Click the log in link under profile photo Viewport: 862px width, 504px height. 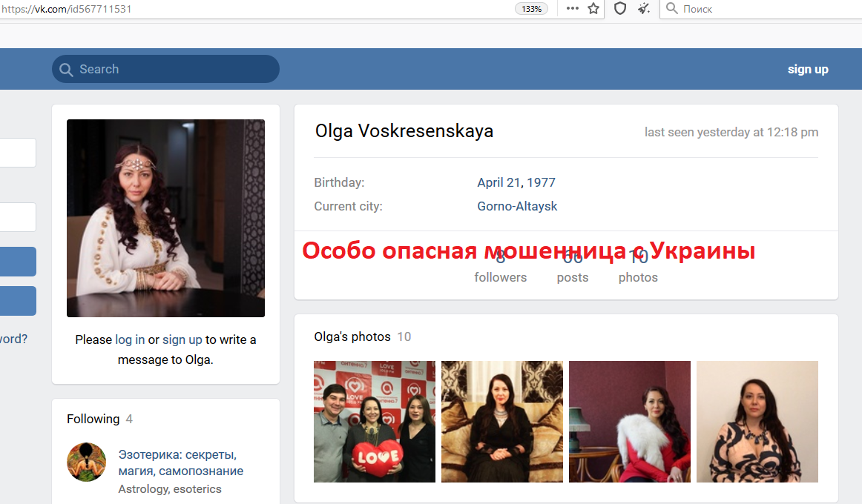coord(130,339)
